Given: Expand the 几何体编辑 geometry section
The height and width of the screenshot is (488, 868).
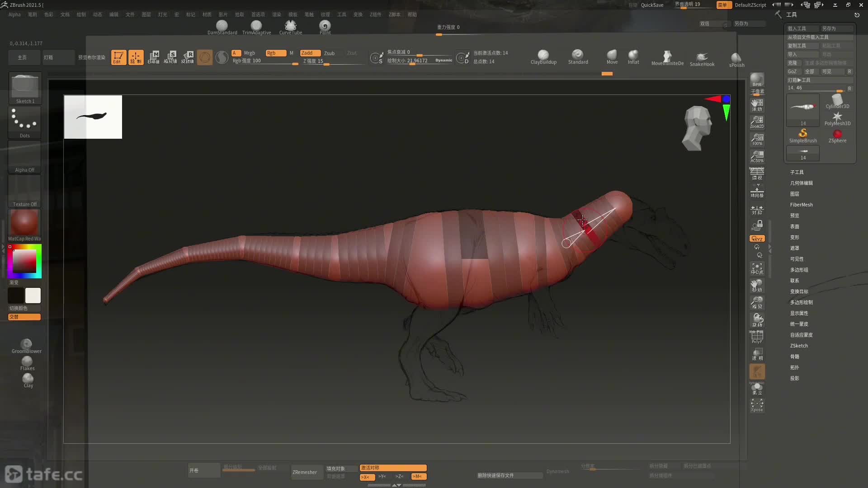Looking at the screenshot, I should click(801, 183).
